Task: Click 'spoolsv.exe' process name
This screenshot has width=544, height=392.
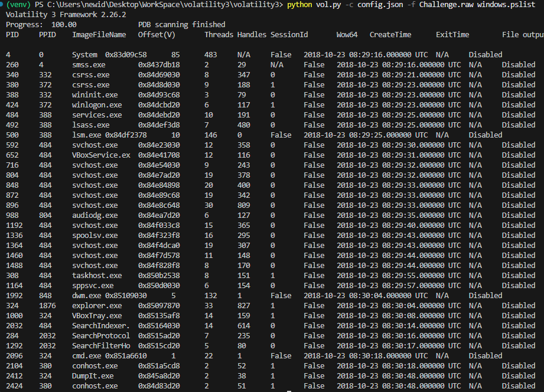Action: click(x=95, y=236)
